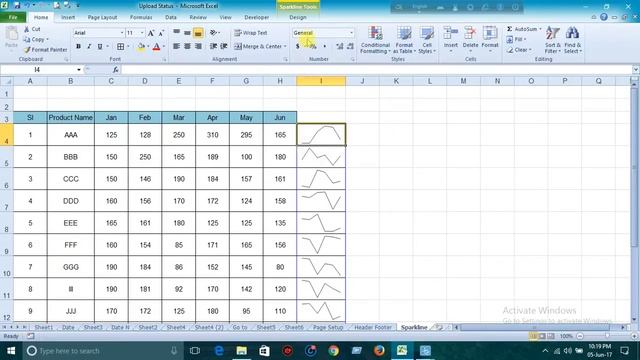Toggle Underline formatting
The height and width of the screenshot is (360, 640).
100,47
